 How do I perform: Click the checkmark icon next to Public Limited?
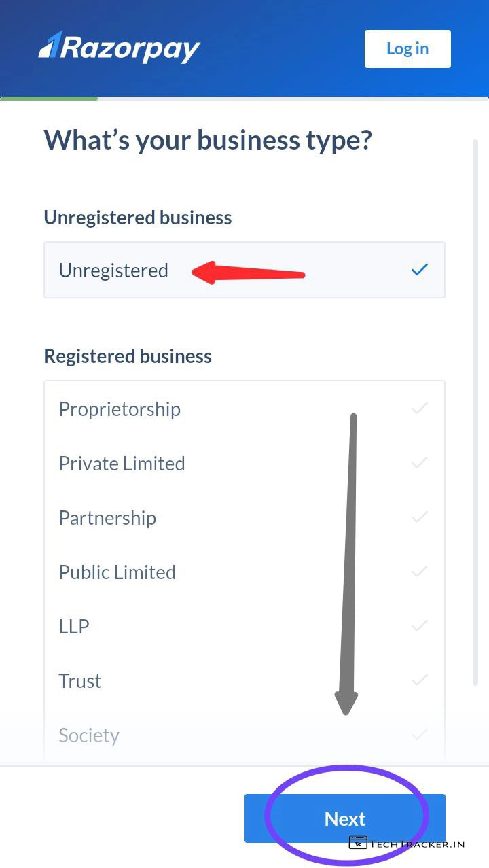pyautogui.click(x=420, y=572)
